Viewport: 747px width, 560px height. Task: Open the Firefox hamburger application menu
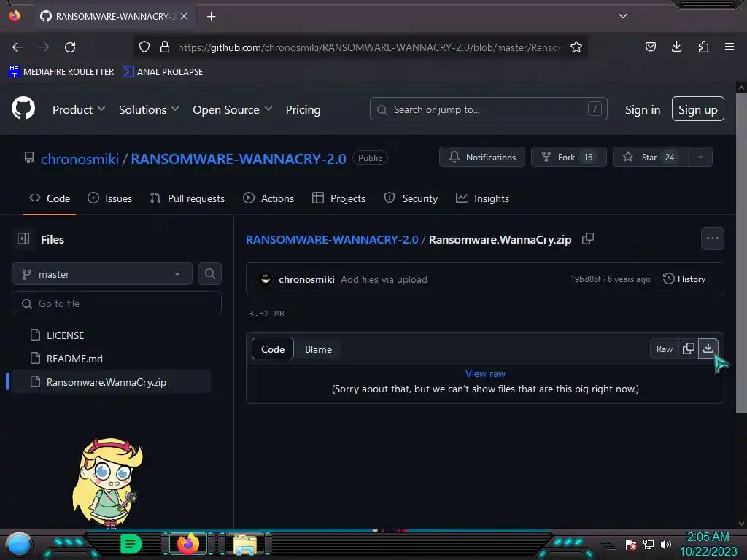coord(729,47)
